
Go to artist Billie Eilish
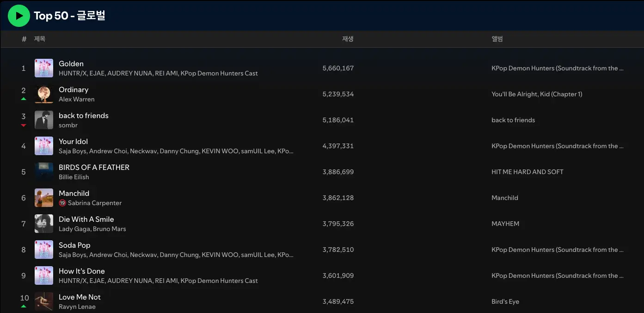coord(74,177)
